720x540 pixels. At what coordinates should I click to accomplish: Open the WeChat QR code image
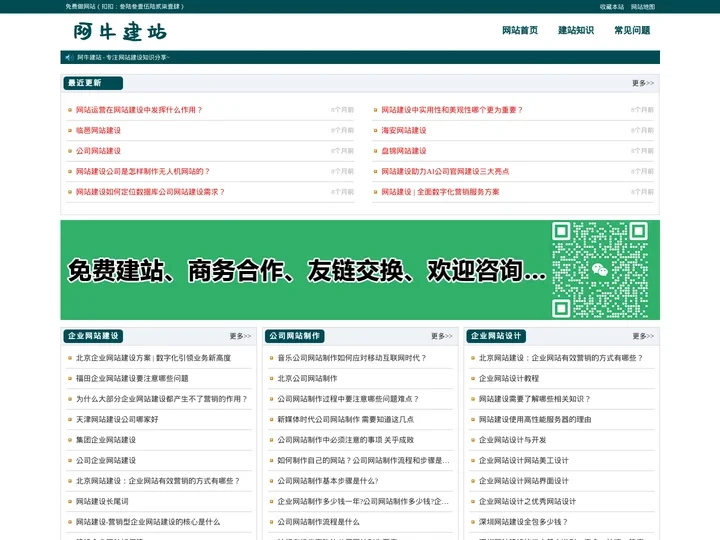[600, 270]
